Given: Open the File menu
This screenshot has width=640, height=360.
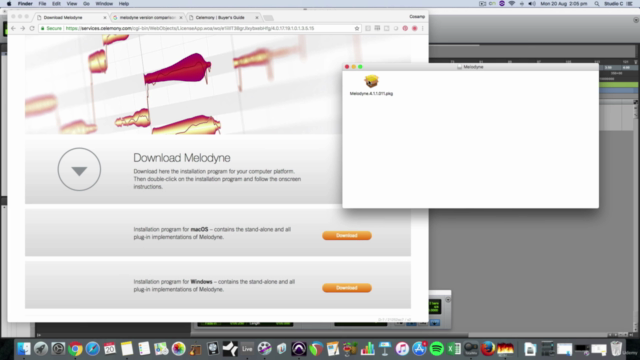Looking at the screenshot, I should click(42, 4).
